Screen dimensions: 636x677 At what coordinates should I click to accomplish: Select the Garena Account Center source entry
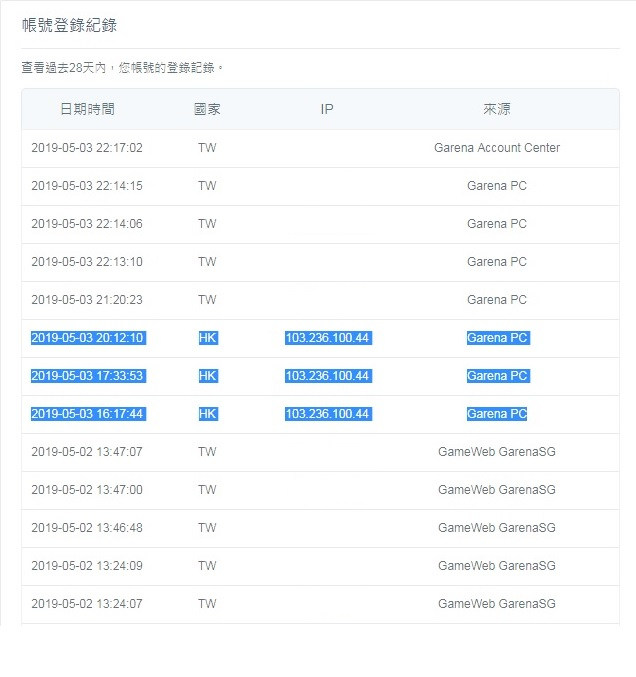[496, 148]
